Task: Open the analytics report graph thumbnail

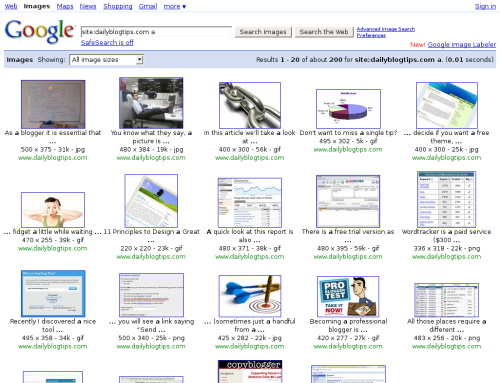Action: point(250,203)
